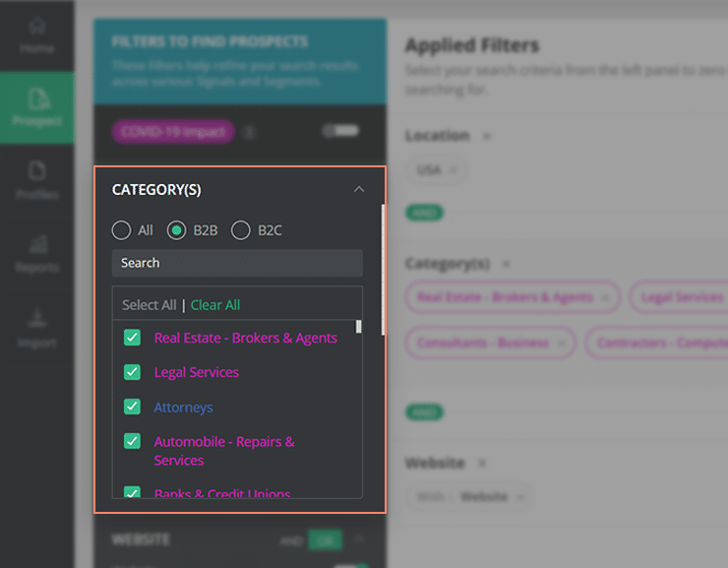Collapse the CATEGORY(S) panel chevron
728x568 pixels.
(x=359, y=189)
